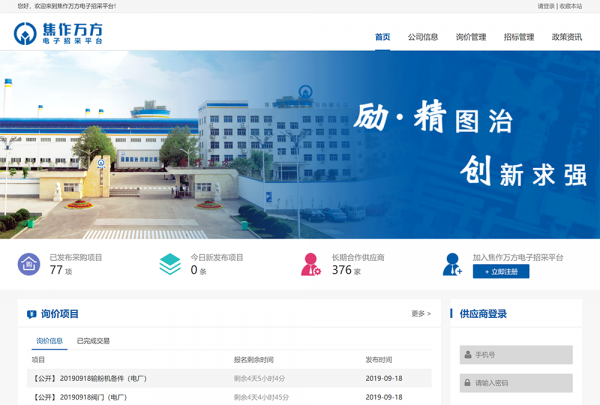Click the stacked layers icon for today's projects
Screen dimensions: 600x405
point(170,264)
